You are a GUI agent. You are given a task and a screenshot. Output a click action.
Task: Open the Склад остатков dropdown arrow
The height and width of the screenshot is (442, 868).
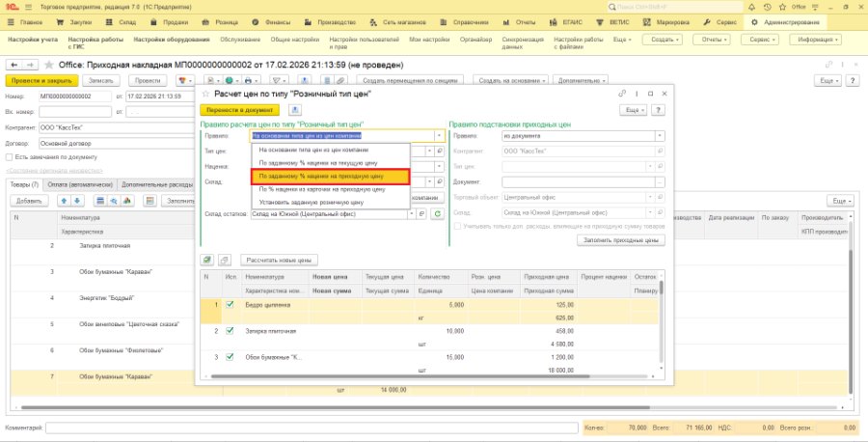[x=411, y=214]
